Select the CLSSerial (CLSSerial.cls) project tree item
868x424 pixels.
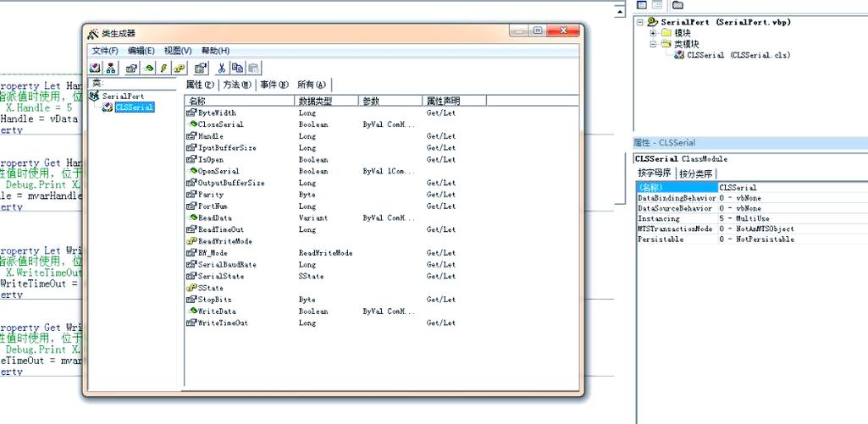738,55
